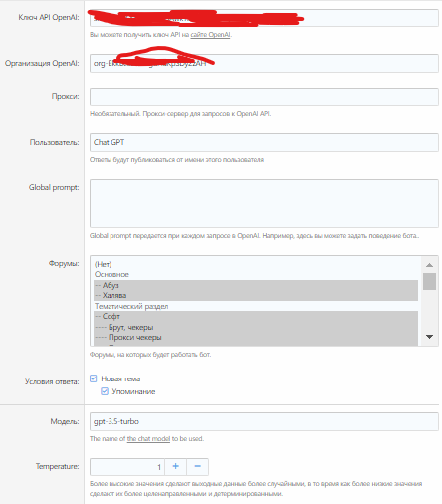Click the Пользователь field containing Chat GPT

click(x=264, y=142)
